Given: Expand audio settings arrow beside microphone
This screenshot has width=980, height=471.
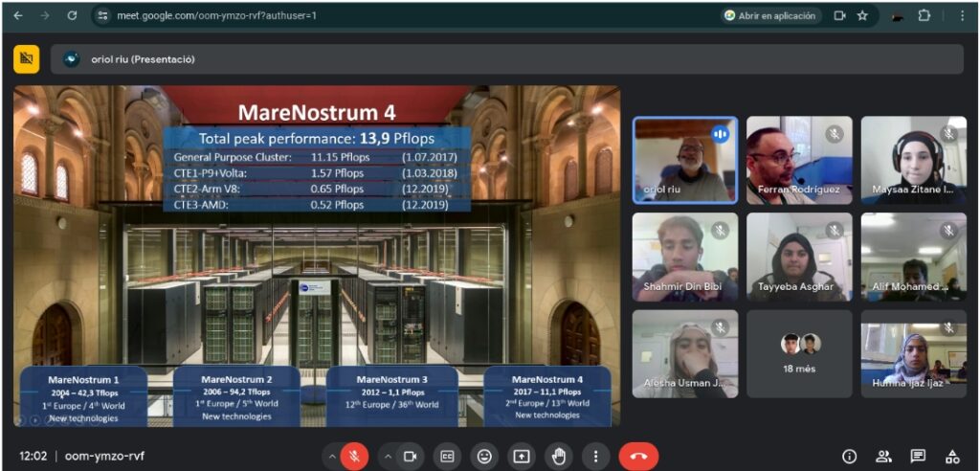Looking at the screenshot, I should (x=332, y=457).
